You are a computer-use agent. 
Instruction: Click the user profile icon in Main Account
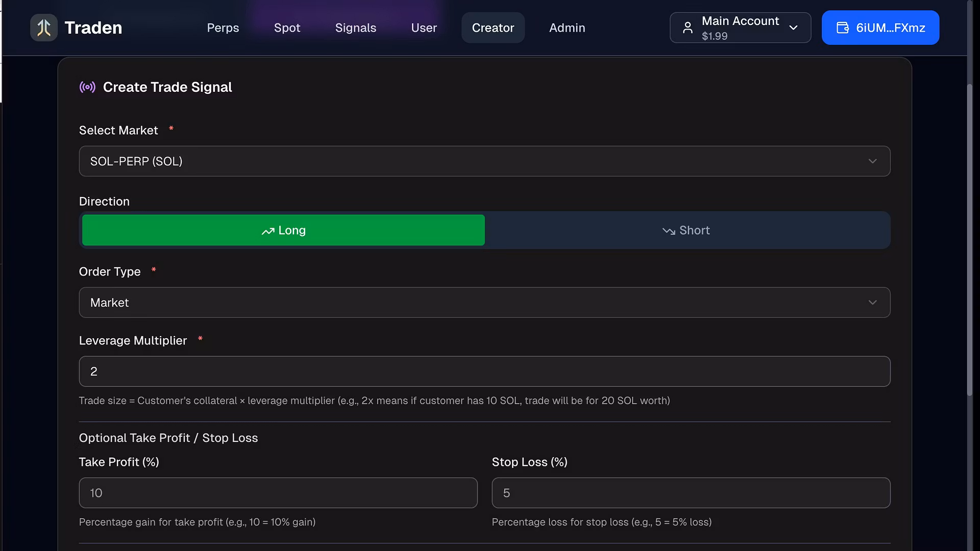pyautogui.click(x=688, y=28)
